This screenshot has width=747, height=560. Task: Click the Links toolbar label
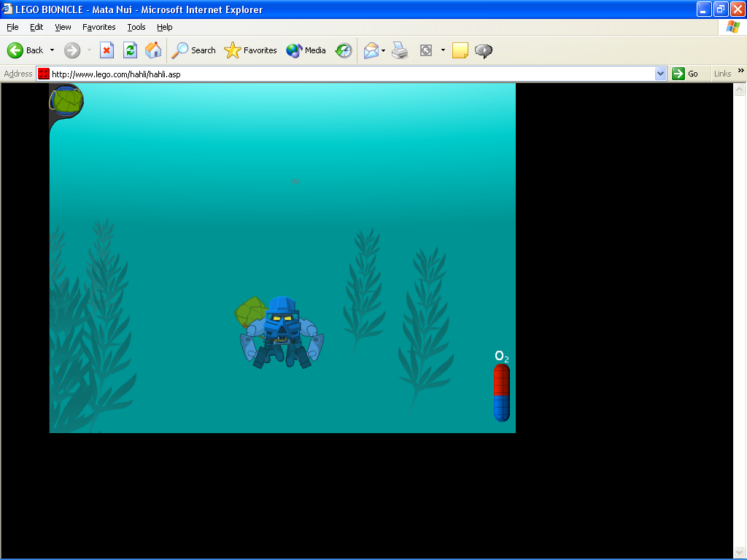[722, 74]
